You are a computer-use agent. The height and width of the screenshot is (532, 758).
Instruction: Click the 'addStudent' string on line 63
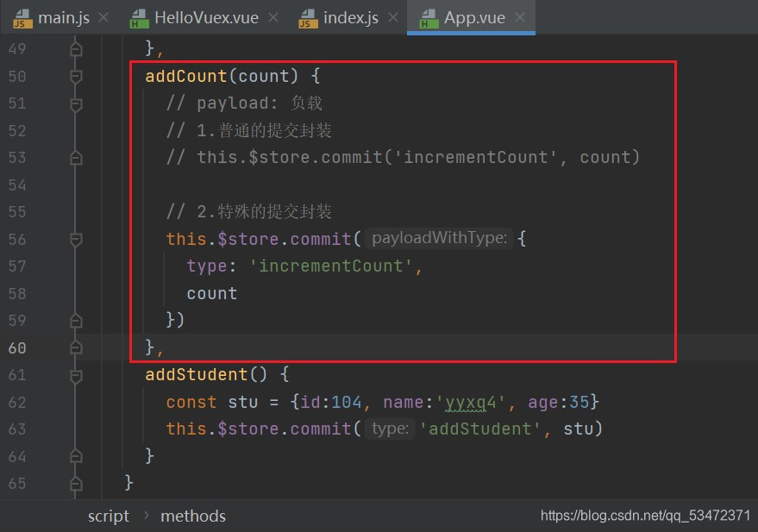point(480,429)
